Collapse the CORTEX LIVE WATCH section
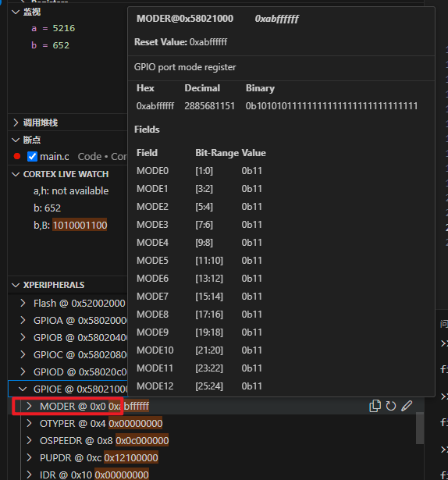The image size is (448, 480). click(16, 174)
